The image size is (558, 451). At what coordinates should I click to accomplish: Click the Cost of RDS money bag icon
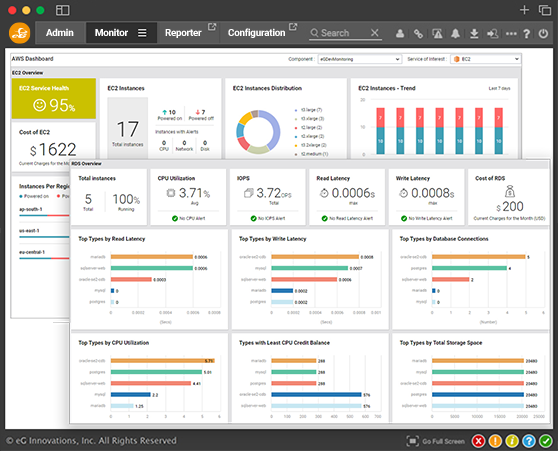(x=510, y=192)
